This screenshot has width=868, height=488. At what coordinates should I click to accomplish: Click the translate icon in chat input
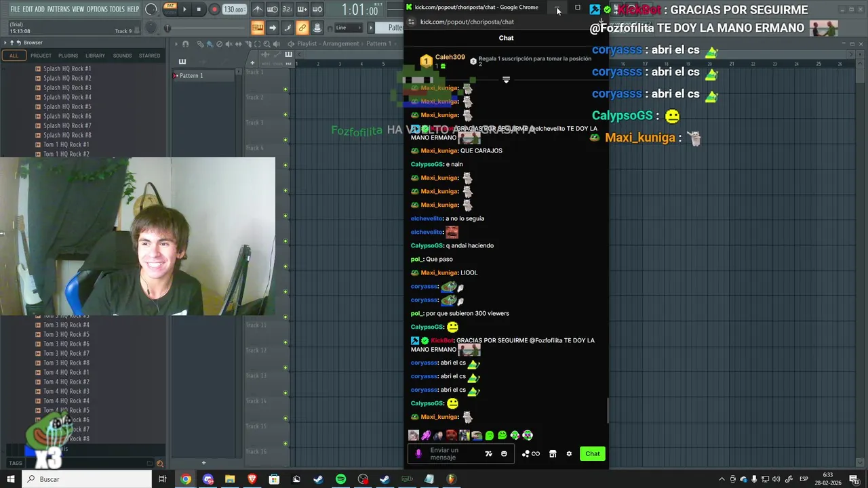[488, 453]
